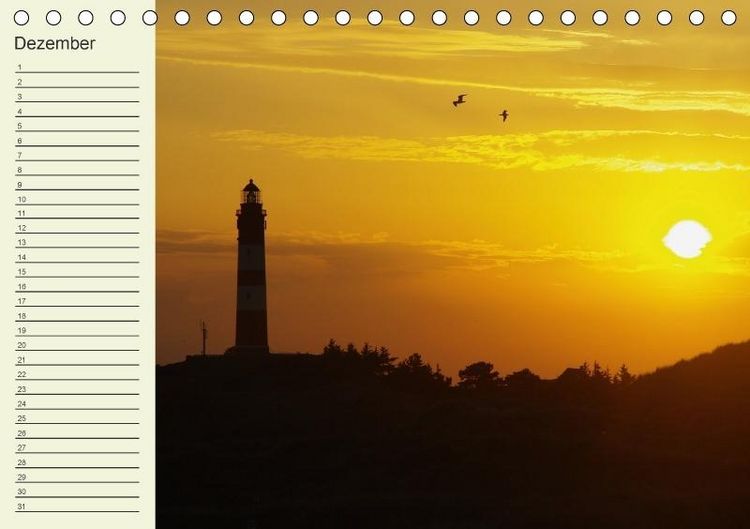Viewport: 750px width, 529px height.
Task: Pick the day number 20 entry
Action: click(x=77, y=345)
